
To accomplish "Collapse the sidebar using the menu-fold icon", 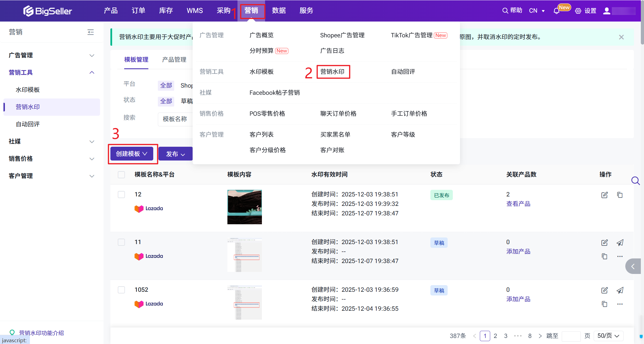I will [91, 32].
